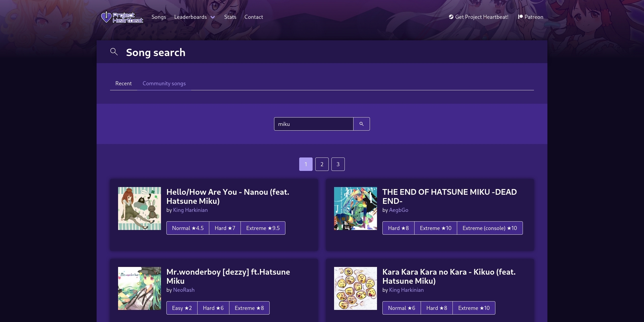Screen dimensions: 644x322
Task: Select Extreme ★9.5 difficulty
Action: pos(263,228)
